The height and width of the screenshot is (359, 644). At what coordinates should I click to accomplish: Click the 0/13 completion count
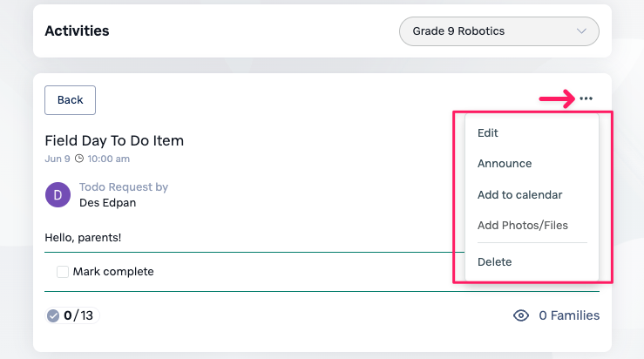point(78,315)
